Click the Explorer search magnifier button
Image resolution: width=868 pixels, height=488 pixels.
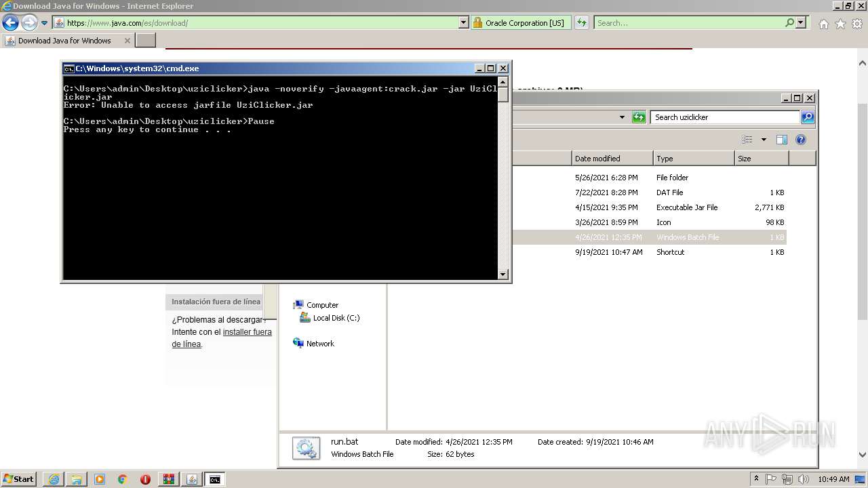(808, 117)
